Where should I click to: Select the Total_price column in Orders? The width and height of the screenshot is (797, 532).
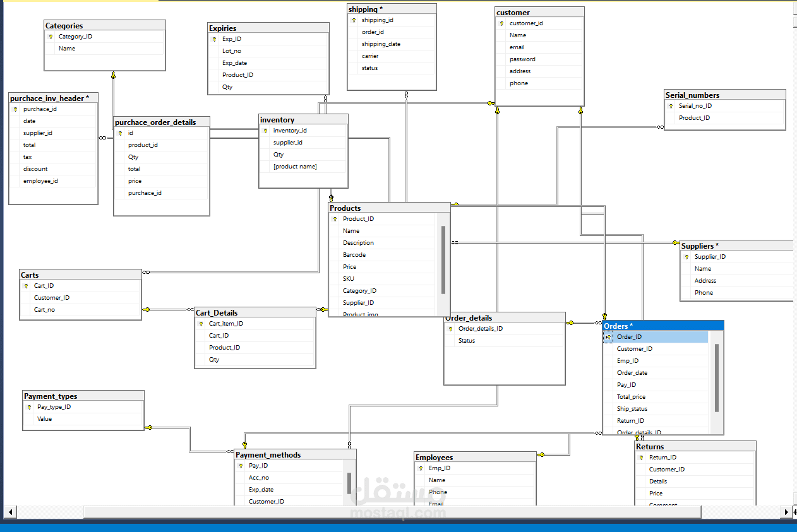tap(656, 397)
